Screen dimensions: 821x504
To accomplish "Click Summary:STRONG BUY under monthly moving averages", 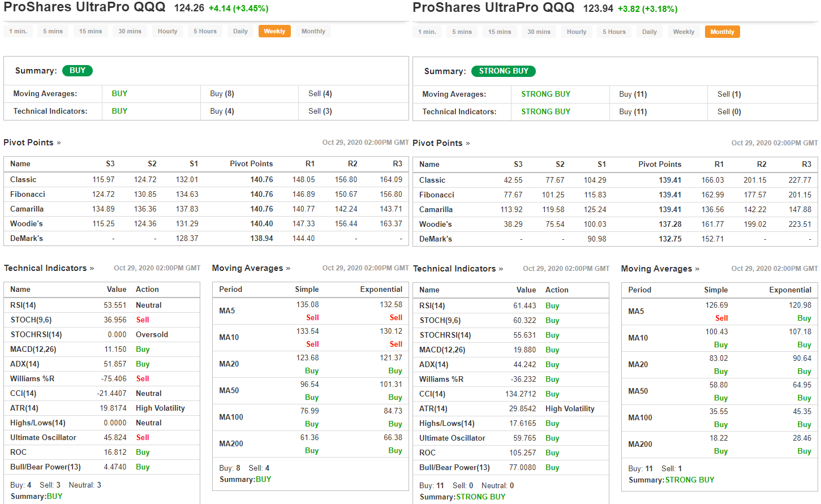I will 671,480.
